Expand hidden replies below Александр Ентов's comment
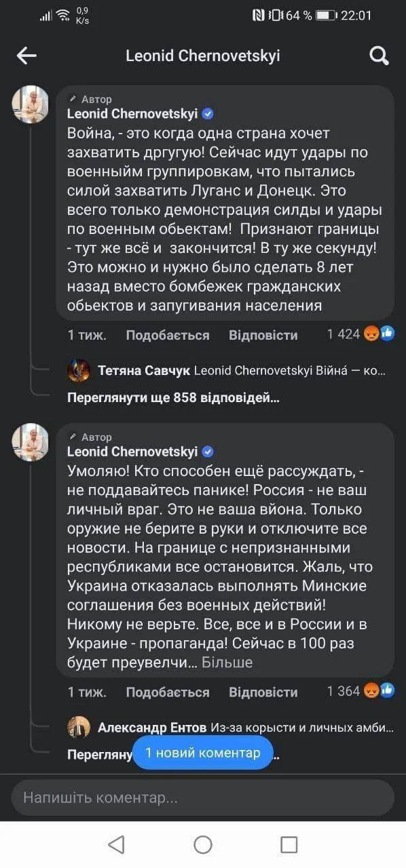The height and width of the screenshot is (868, 406). [94, 754]
